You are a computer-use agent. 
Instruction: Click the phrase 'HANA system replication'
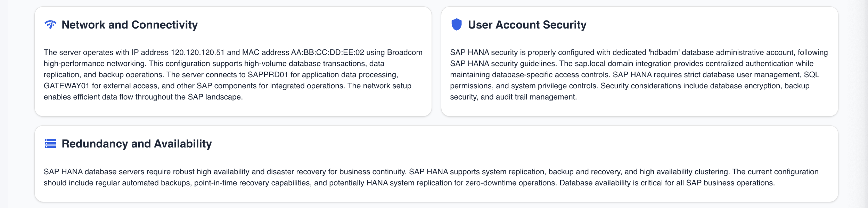point(409,183)
